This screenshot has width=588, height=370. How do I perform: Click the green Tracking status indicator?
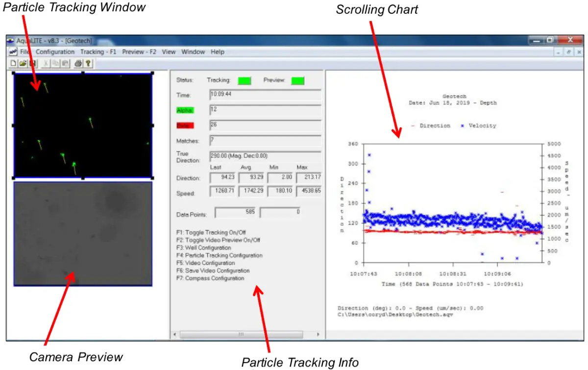(244, 80)
